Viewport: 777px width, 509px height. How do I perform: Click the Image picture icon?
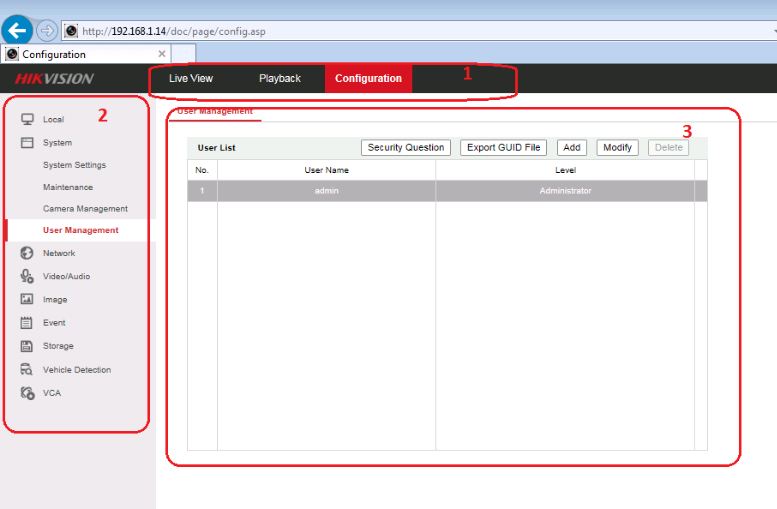tap(27, 299)
